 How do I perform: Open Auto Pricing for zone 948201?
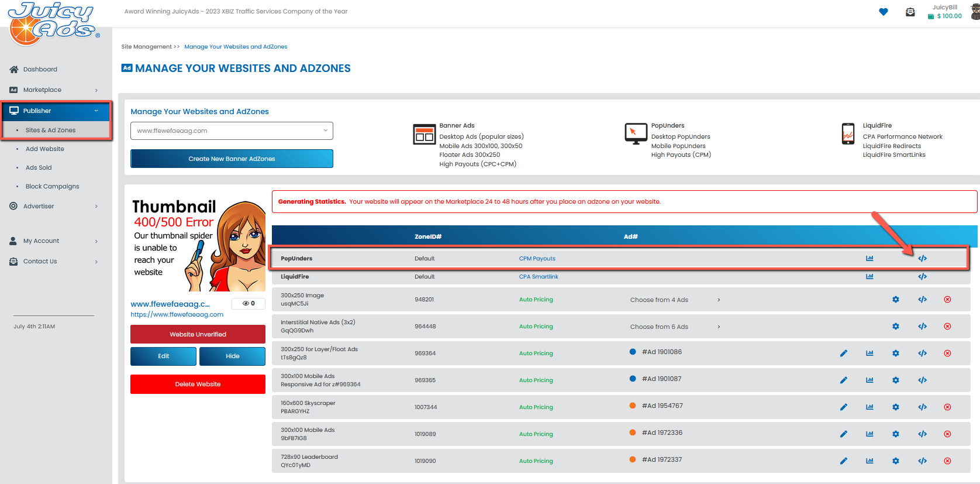pyautogui.click(x=536, y=300)
